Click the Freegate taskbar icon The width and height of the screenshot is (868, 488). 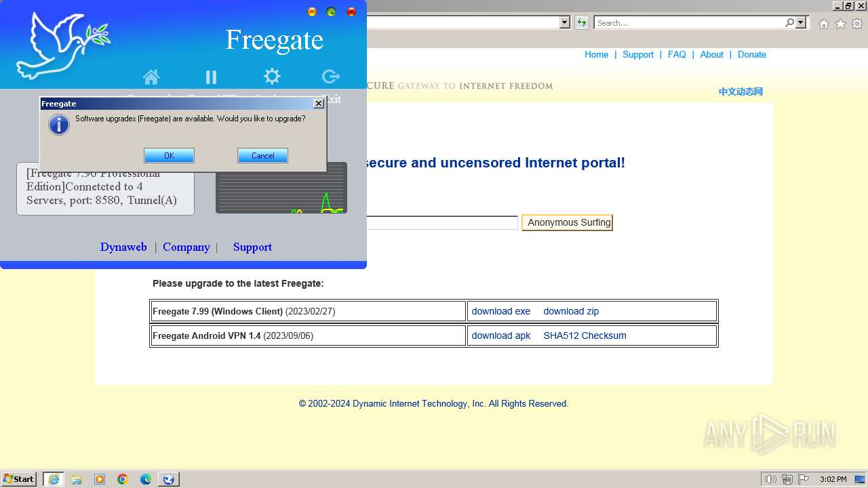(169, 479)
